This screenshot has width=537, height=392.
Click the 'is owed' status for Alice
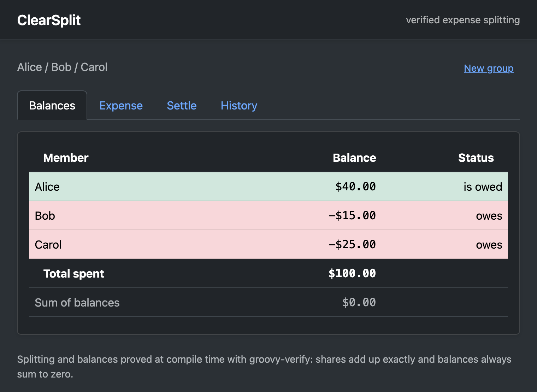tap(483, 187)
